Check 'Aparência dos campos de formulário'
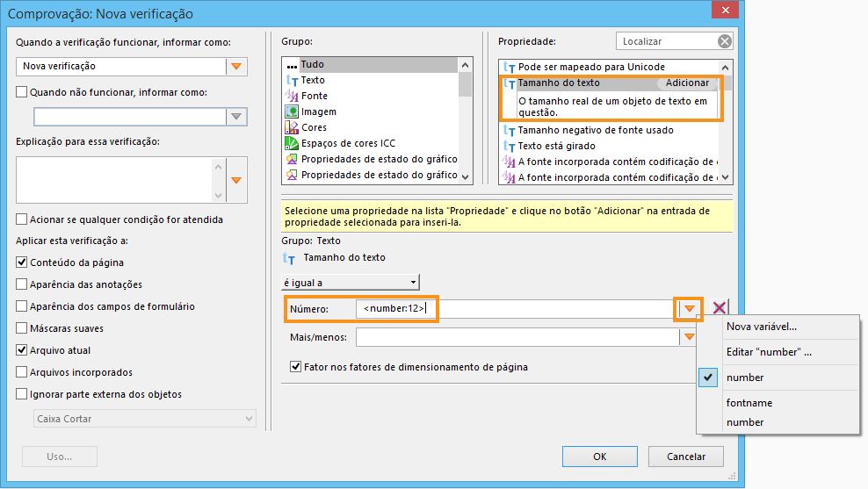Screen dimensions: 868x489 [22, 306]
